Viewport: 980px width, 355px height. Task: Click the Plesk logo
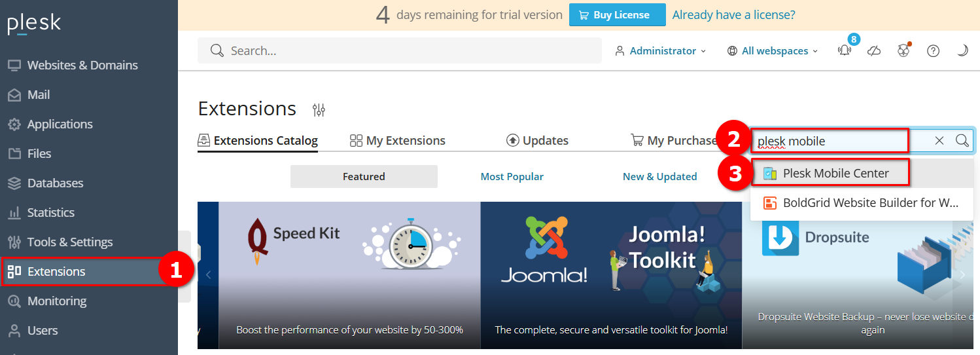[x=34, y=24]
